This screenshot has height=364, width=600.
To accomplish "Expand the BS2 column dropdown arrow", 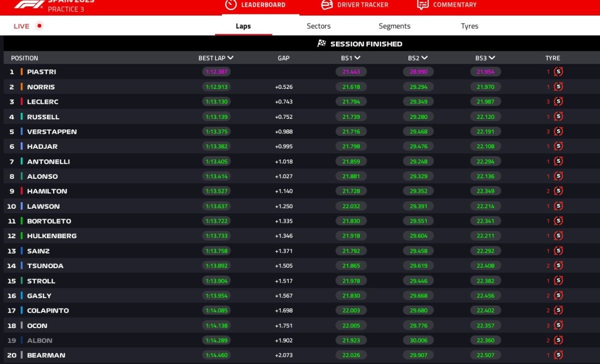I will pos(424,58).
